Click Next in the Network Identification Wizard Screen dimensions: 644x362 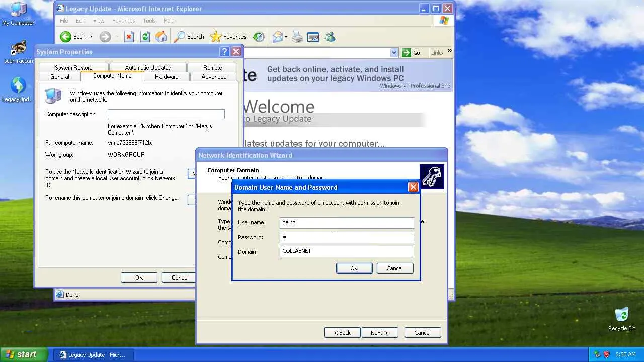[380, 333]
